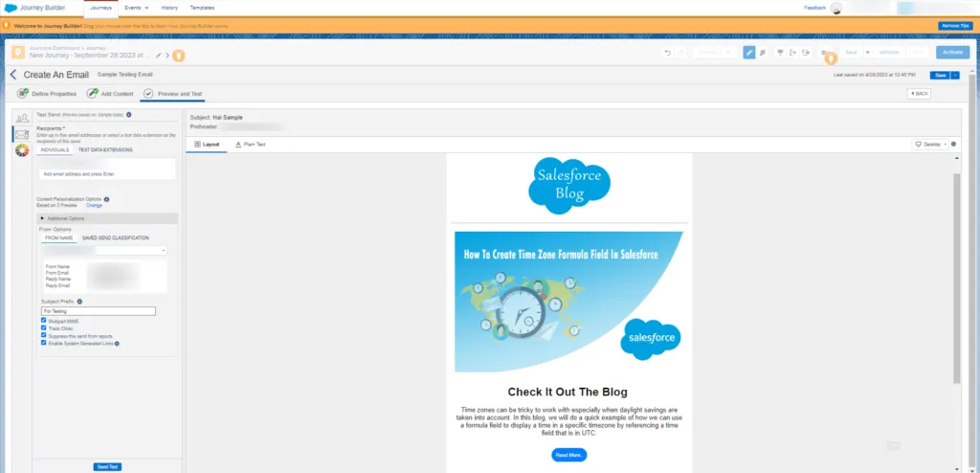This screenshot has width=980, height=473.
Task: Click the Activate button
Action: pos(952,53)
